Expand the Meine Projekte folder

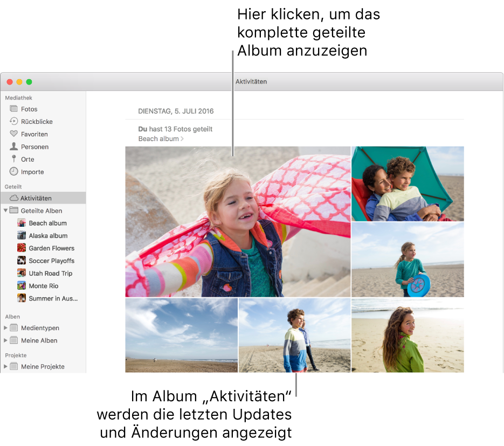[6, 366]
